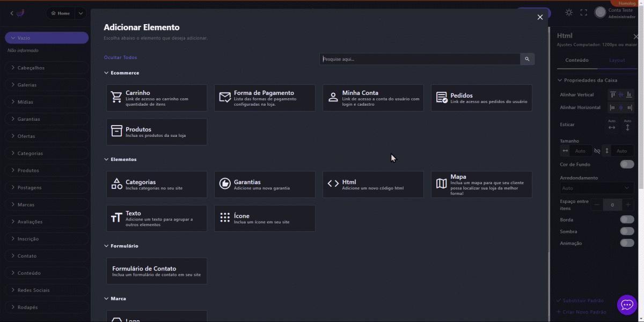The width and height of the screenshot is (644, 322).
Task: Select the Forma de Pagamento element
Action: 265,98
